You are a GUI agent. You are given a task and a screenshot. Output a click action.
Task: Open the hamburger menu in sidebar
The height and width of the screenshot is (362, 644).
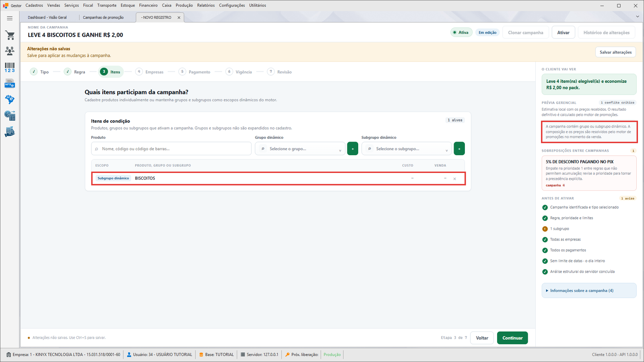pos(10,18)
